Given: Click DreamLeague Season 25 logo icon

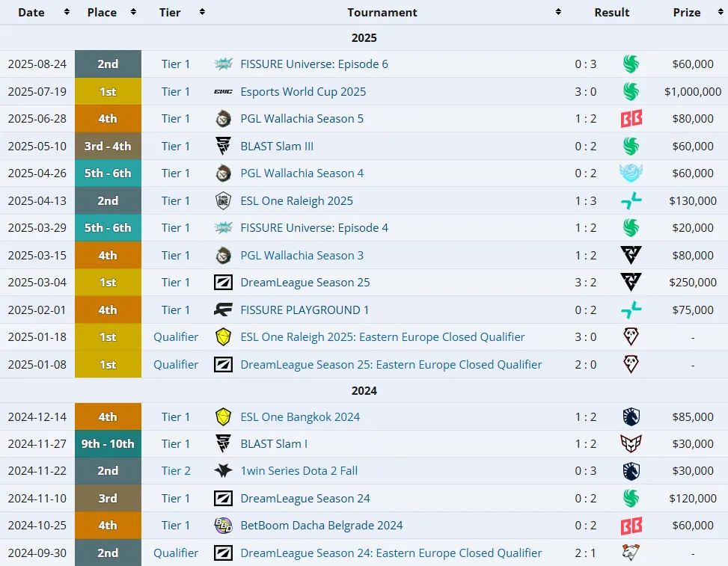Looking at the screenshot, I should (x=223, y=283).
